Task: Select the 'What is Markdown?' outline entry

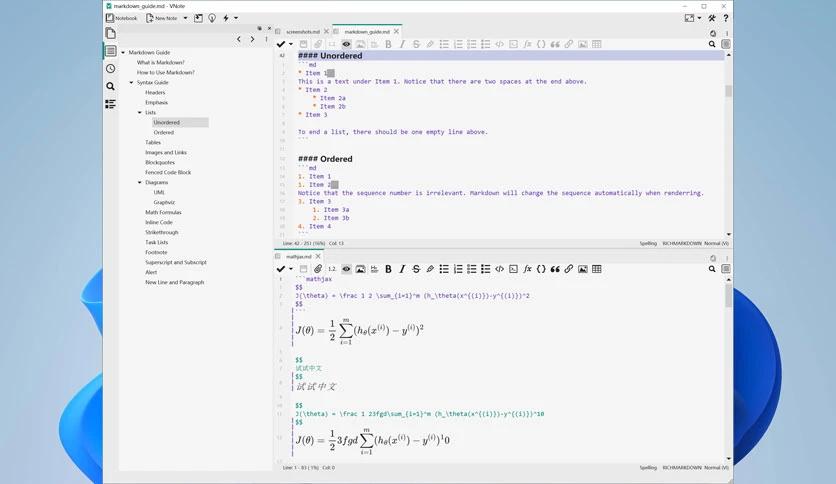Action: (161, 62)
